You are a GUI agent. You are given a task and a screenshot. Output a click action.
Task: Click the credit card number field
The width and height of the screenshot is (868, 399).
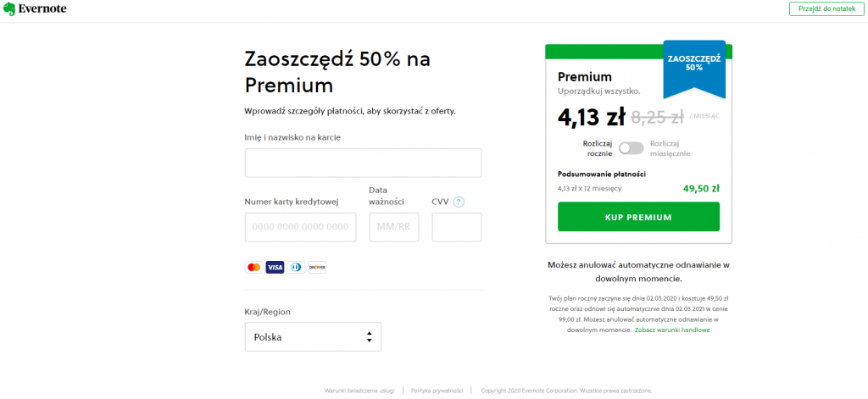[x=300, y=227]
